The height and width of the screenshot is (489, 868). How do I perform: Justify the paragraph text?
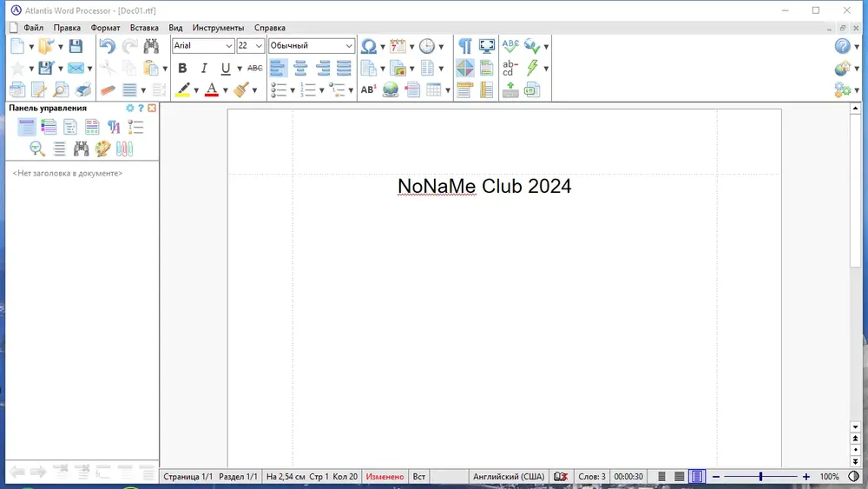(x=344, y=68)
